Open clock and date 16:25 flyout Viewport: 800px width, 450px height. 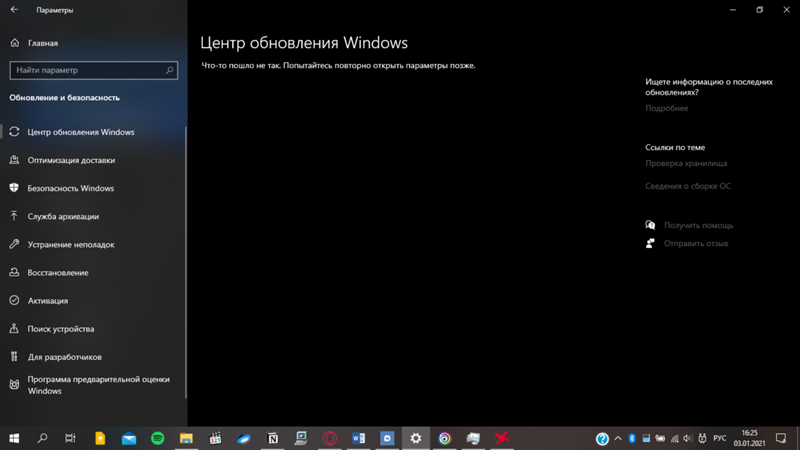749,438
